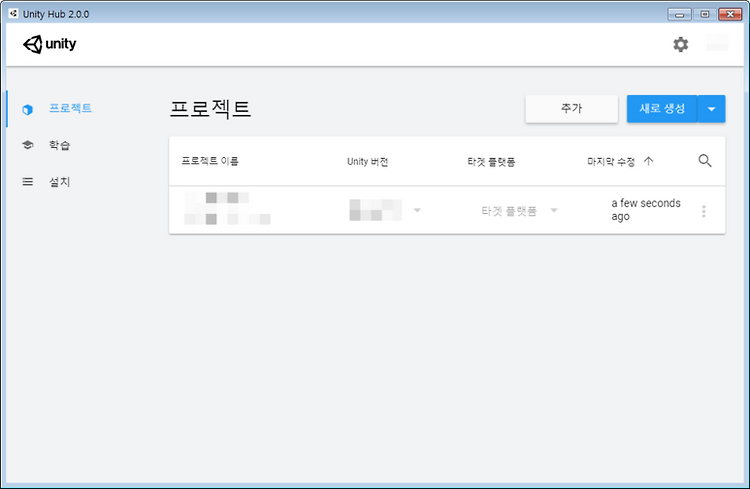Click the 새로 생성 button
Image resolution: width=750 pixels, height=489 pixels.
(662, 109)
